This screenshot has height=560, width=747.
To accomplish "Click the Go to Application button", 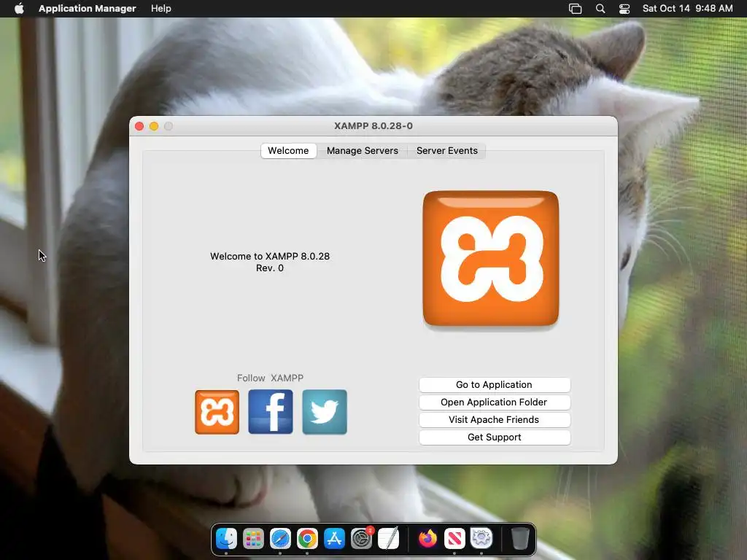I will (x=495, y=385).
